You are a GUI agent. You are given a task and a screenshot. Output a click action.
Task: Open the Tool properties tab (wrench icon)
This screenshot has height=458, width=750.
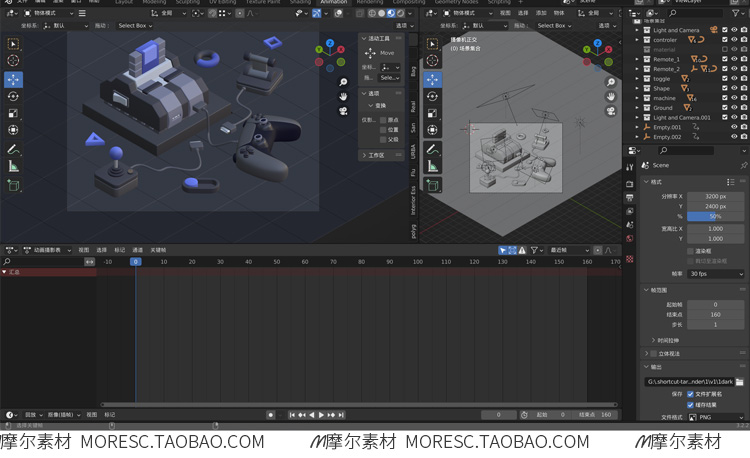click(630, 167)
